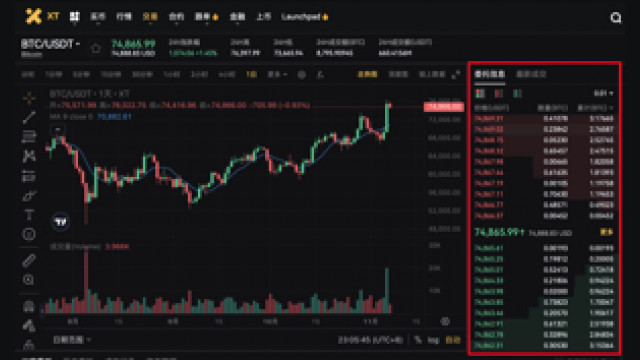Toggle the magnet mode icon
This screenshot has width=640, height=360.
(29, 306)
